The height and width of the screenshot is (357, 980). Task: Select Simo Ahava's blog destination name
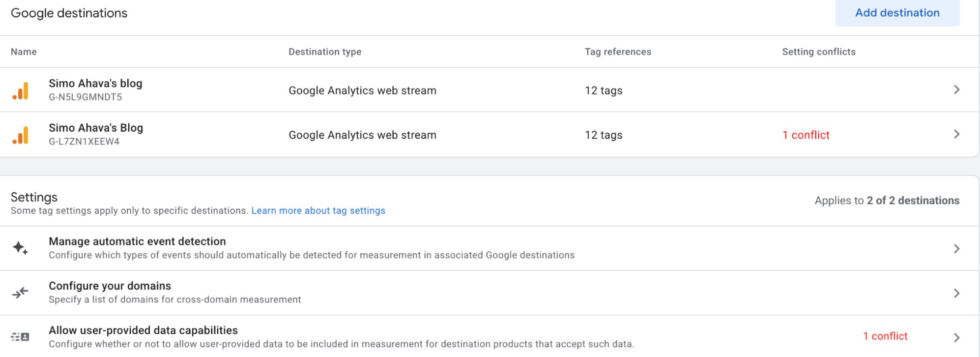click(x=95, y=83)
